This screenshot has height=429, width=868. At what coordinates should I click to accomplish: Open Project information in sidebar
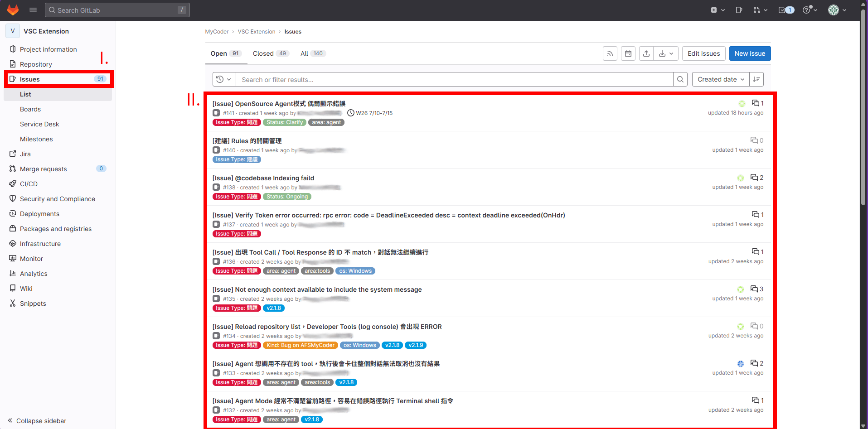[58, 49]
